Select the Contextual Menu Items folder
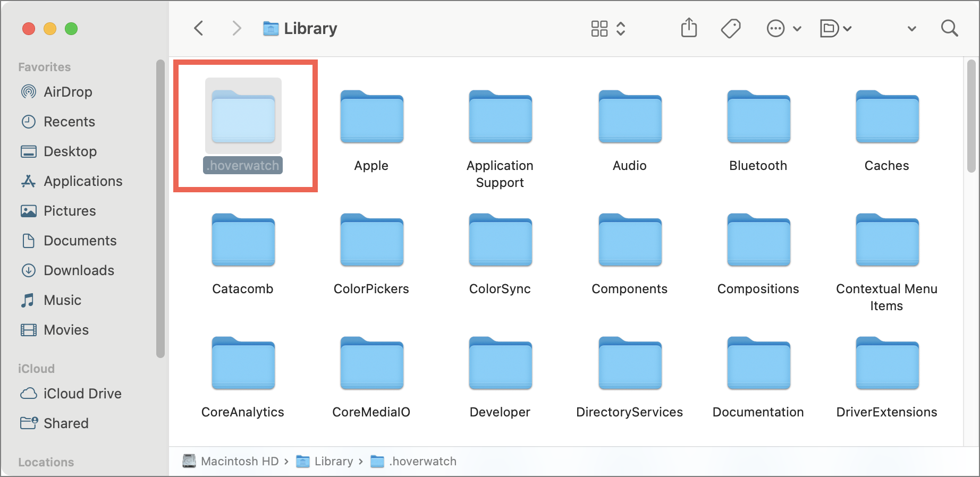 [x=887, y=262]
